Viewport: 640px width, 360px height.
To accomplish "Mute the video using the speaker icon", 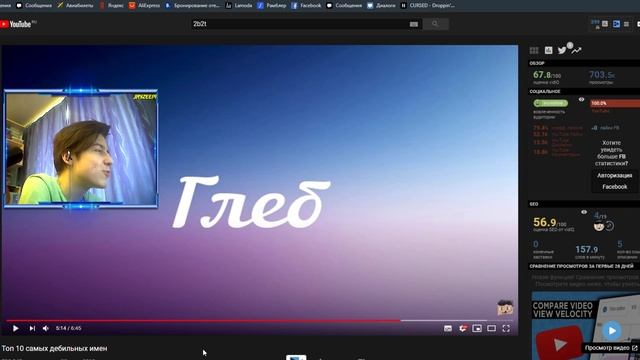I will [46, 328].
